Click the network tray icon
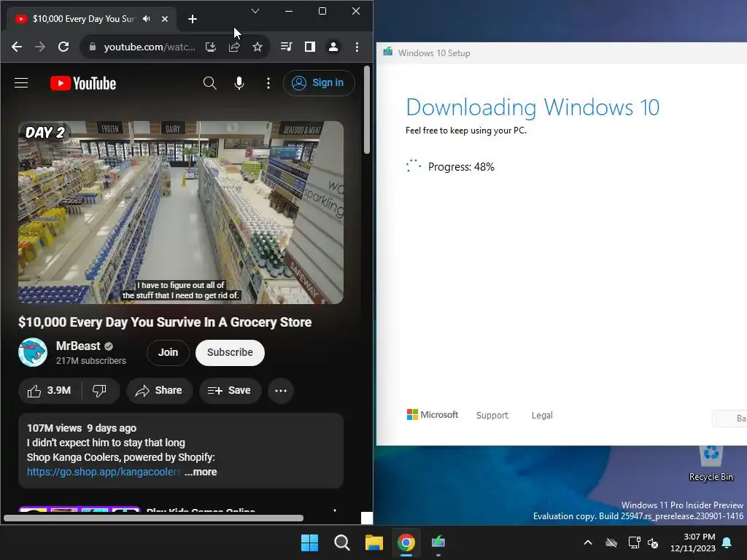The width and height of the screenshot is (747, 560). [x=634, y=542]
